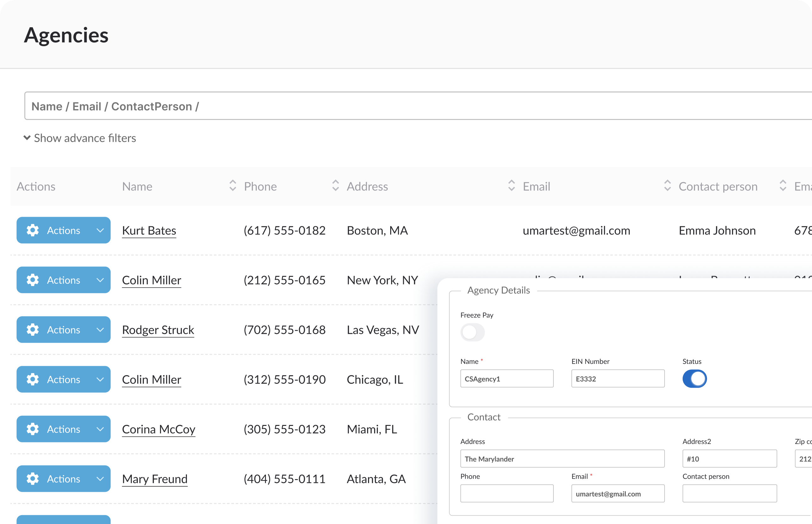Open Colin Miller link with Chicago address
The height and width of the screenshot is (524, 812).
[151, 380]
